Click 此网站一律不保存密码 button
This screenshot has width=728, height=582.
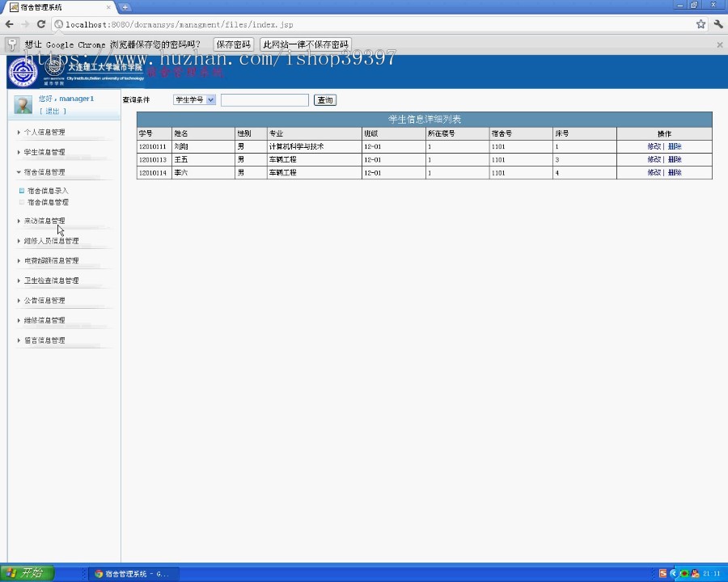point(306,44)
